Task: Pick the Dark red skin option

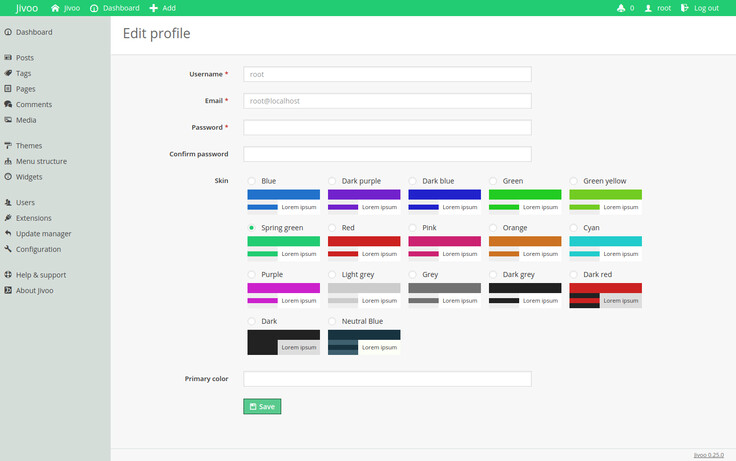Action: 574,274
